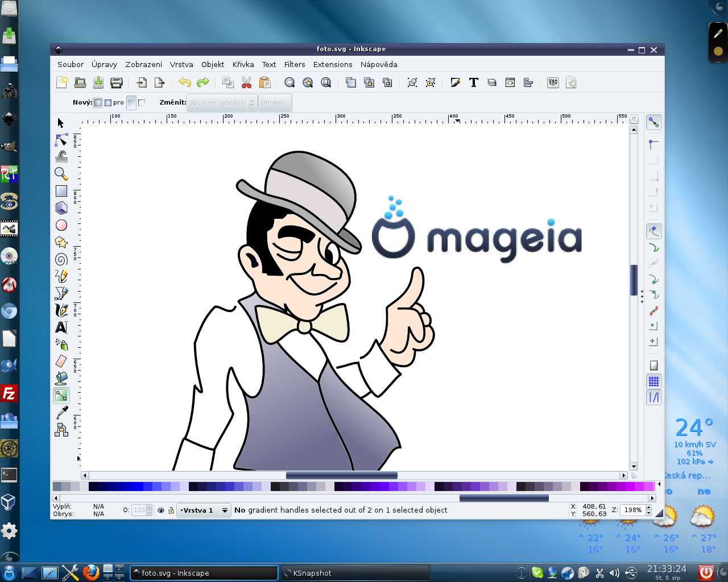Toggle grid snapping in the snap bar

[654, 381]
